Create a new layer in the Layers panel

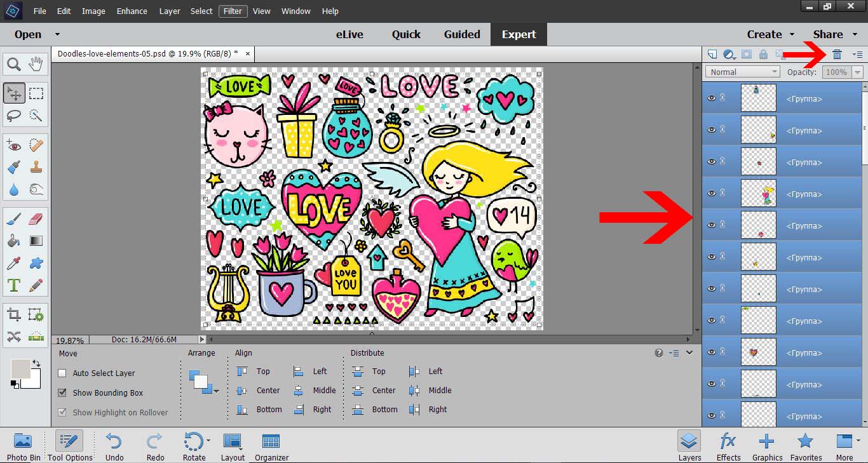[x=712, y=55]
